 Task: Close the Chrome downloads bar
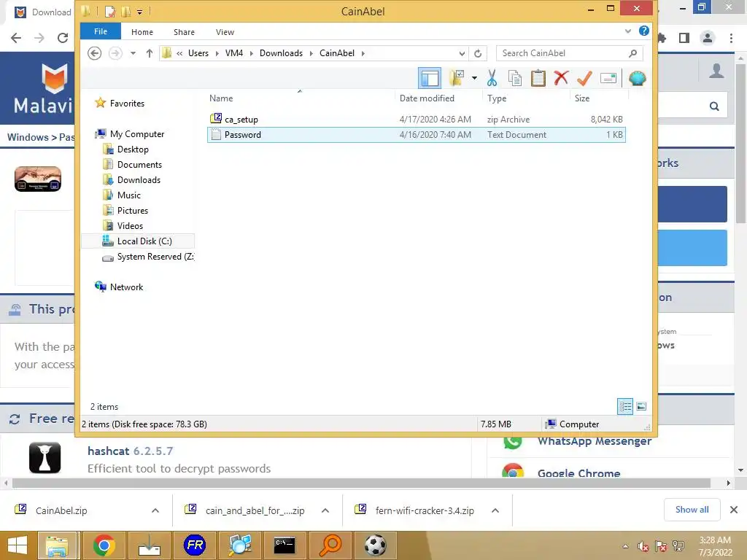(x=734, y=510)
